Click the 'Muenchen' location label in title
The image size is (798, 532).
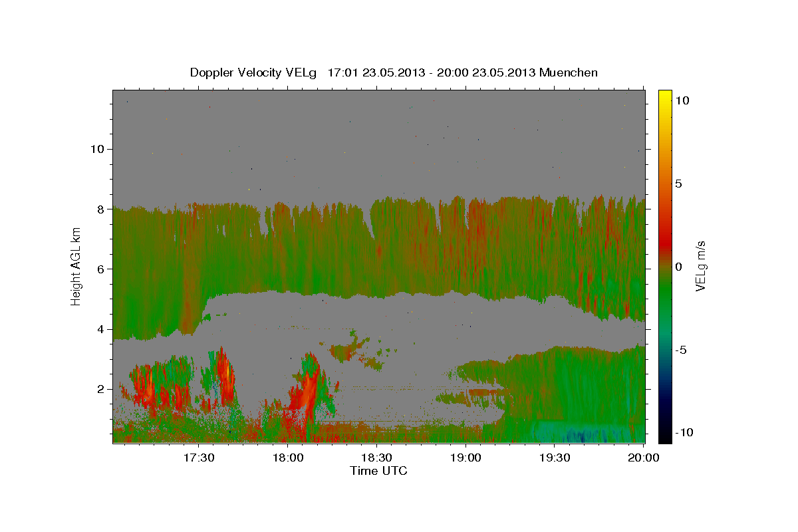click(x=569, y=72)
